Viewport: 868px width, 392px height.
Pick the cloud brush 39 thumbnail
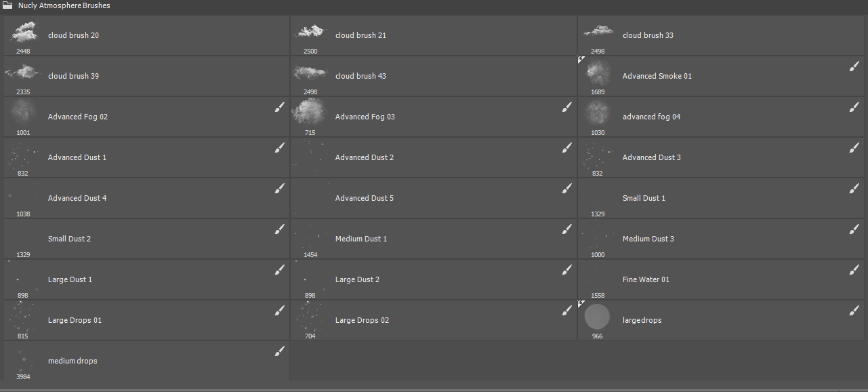(23, 72)
